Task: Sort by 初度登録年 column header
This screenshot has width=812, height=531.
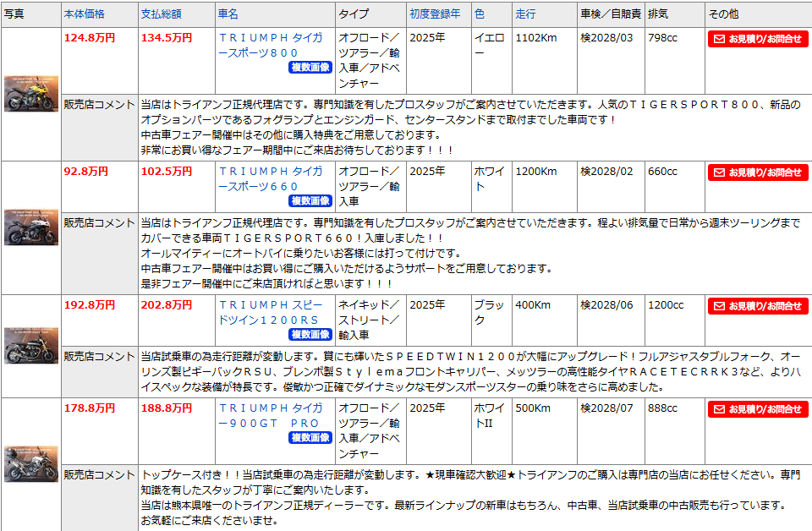Action: pos(435,14)
